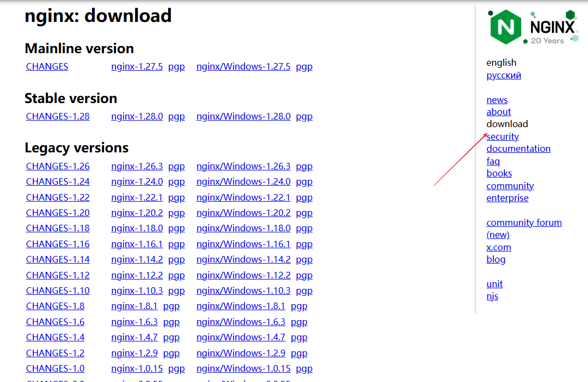Screen dimensions: 588x382
Task: Open CHANGES-1.22 link
Action: click(57, 197)
